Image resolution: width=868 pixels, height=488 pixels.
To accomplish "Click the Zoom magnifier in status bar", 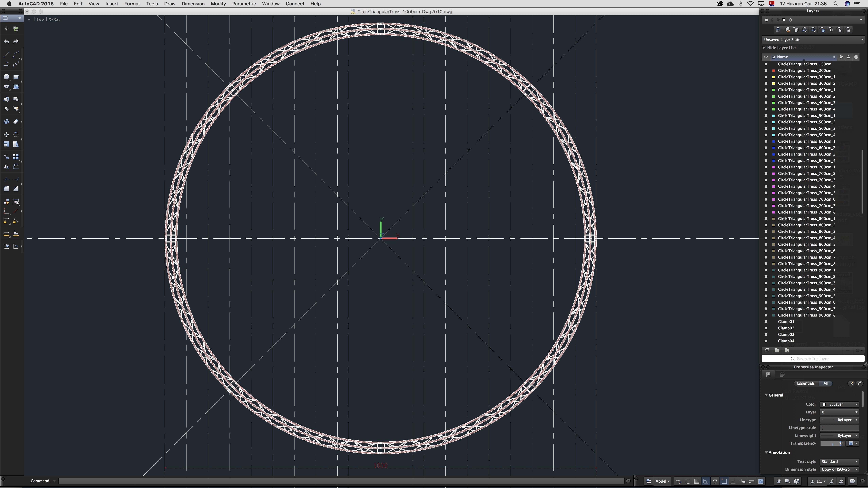I will tap(787, 481).
